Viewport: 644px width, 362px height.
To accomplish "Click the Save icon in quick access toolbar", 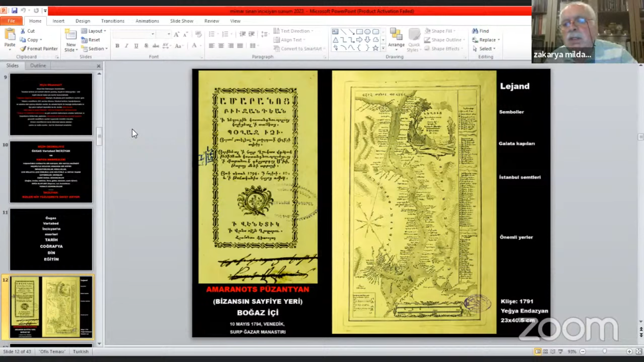I will coord(14,11).
